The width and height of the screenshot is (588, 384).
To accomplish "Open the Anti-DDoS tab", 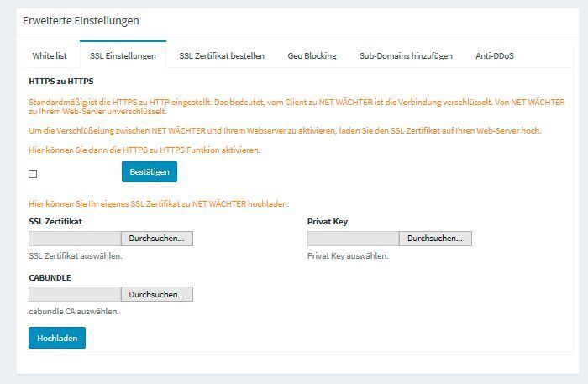I will tap(495, 55).
